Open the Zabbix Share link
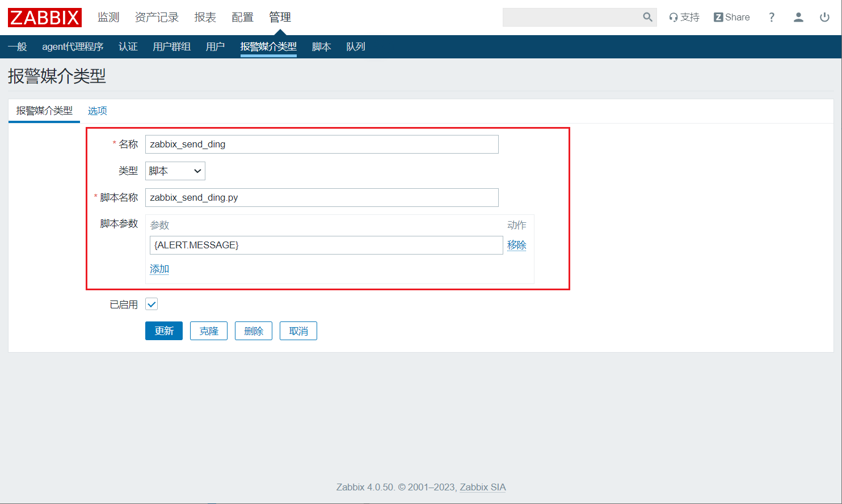 [x=731, y=18]
